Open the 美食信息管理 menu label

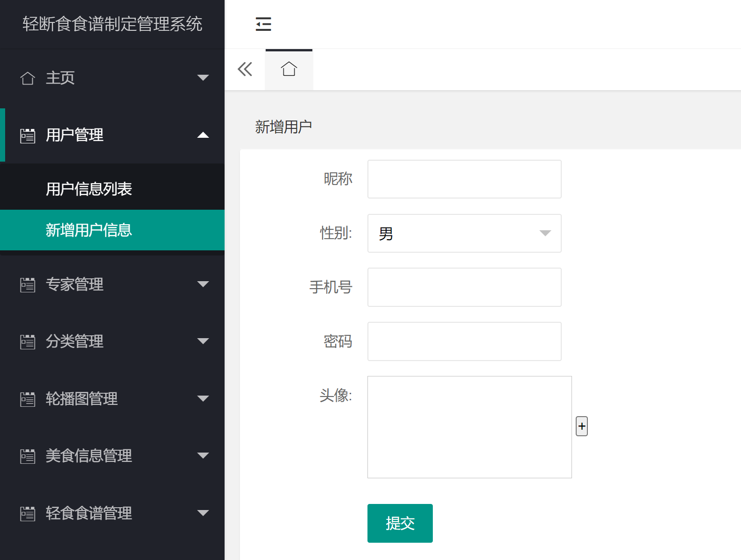[x=89, y=455]
